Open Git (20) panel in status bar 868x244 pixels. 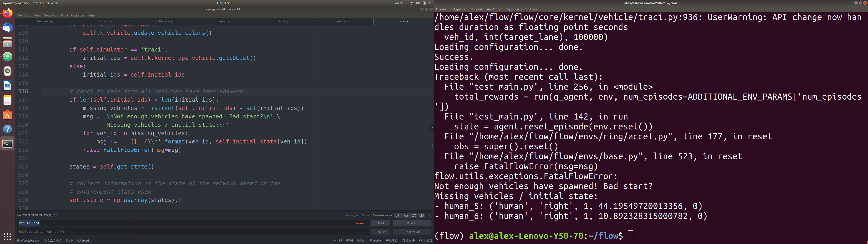(425, 240)
